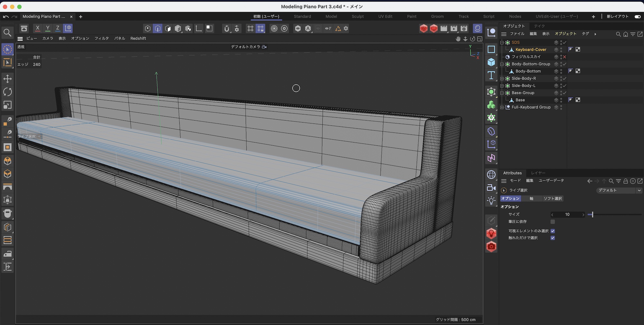Image resolution: width=644 pixels, height=325 pixels.
Task: Open the ソフト選択 tab button
Action: click(553, 199)
